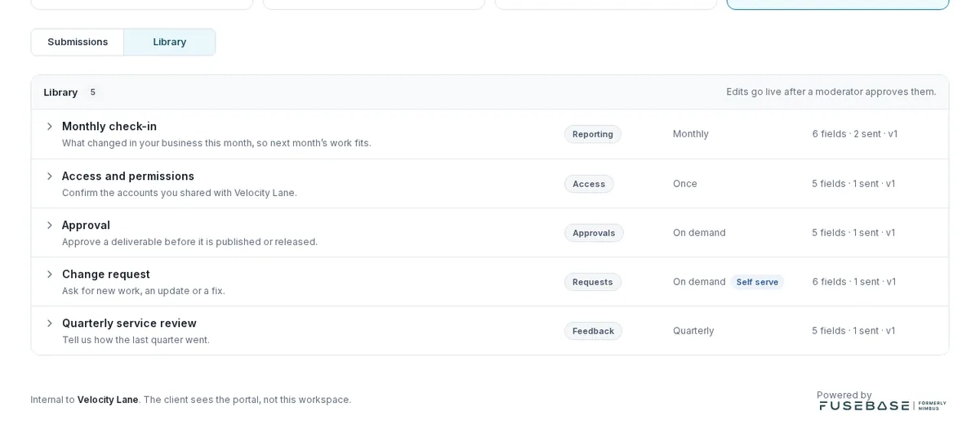Select the Library tab
Screen dimensions: 980x429
point(170,42)
